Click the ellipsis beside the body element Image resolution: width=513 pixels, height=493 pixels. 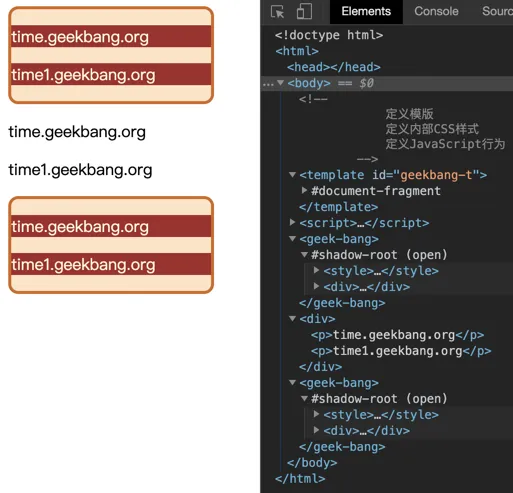click(267, 84)
